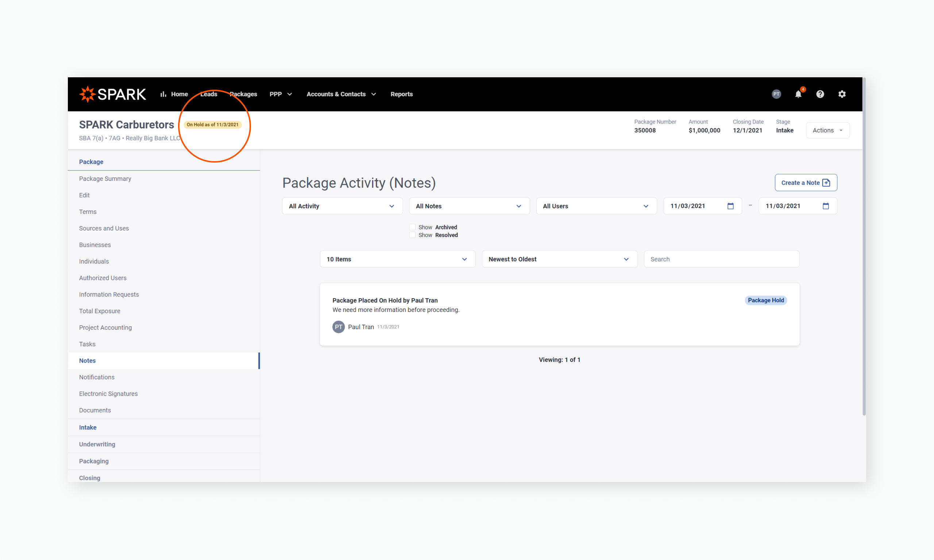
Task: Open Individuals in sidebar
Action: pyautogui.click(x=163, y=261)
